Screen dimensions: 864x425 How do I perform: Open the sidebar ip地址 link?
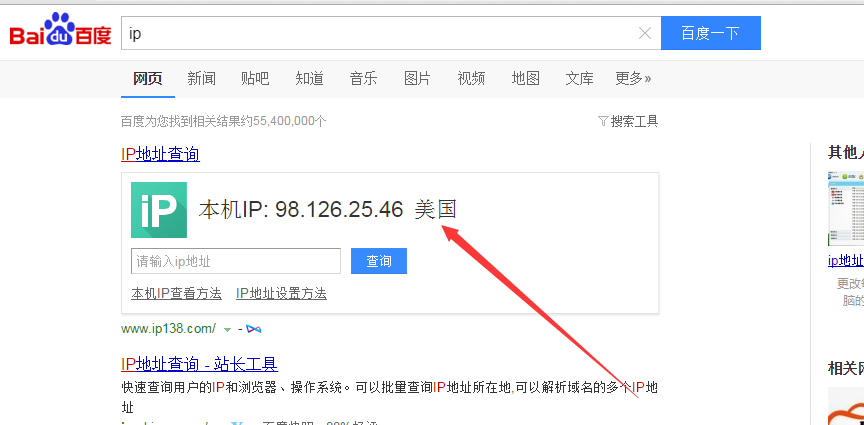click(846, 260)
